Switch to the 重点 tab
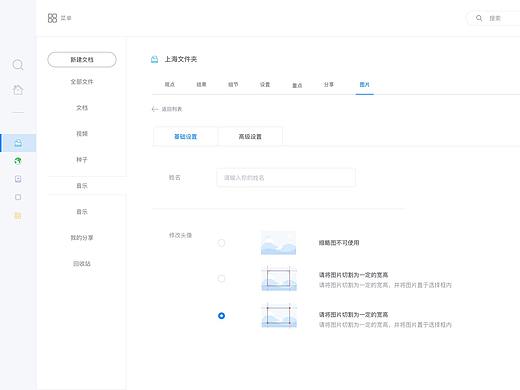 (297, 85)
